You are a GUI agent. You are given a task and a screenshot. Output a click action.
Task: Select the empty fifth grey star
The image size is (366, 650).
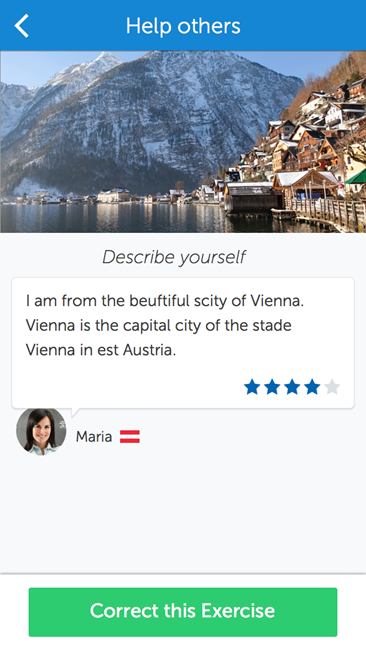pos(332,387)
